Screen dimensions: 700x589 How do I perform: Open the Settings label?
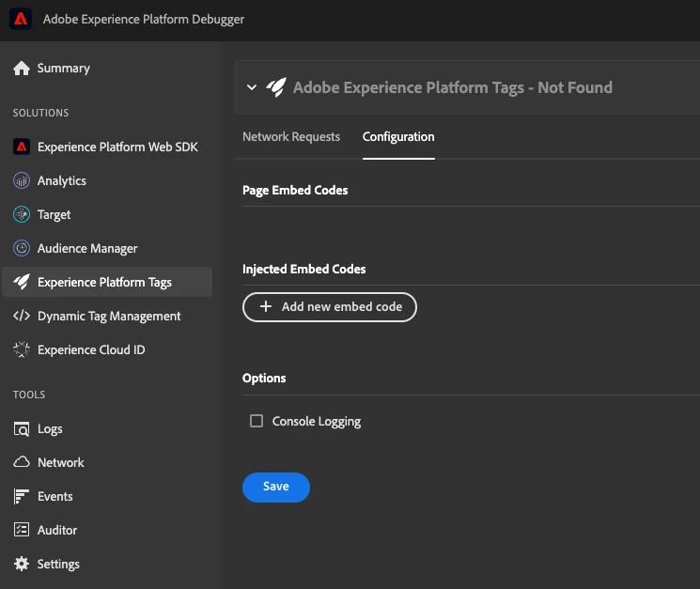(58, 564)
